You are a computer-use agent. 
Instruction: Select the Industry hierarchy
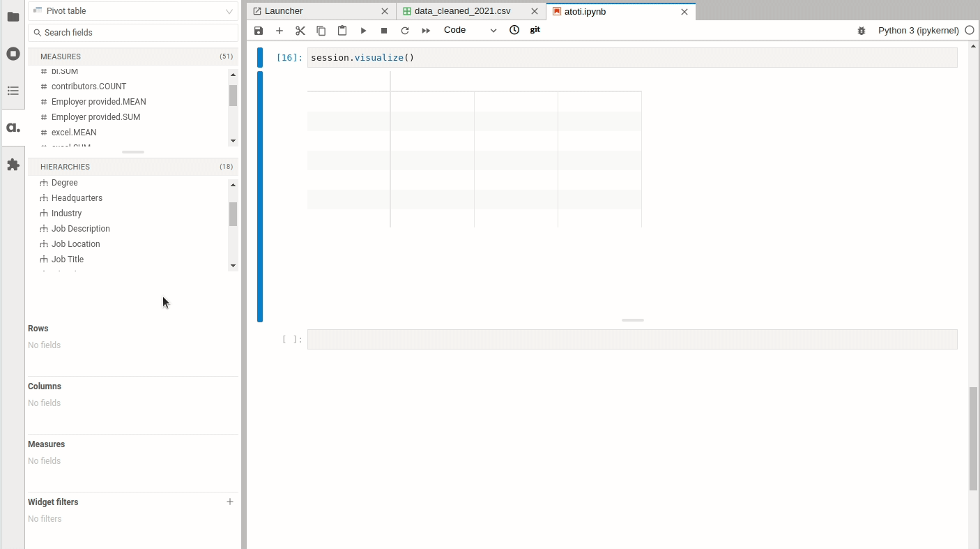(66, 213)
